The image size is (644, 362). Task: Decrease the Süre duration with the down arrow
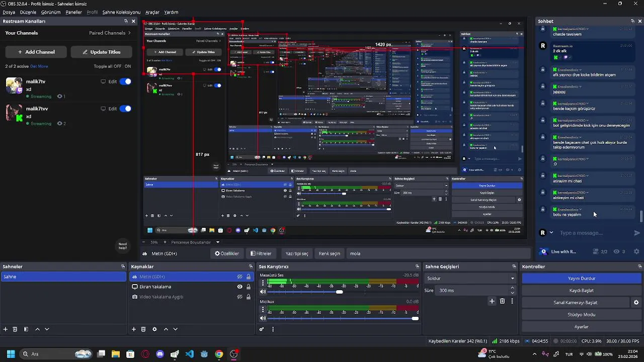tap(512, 293)
